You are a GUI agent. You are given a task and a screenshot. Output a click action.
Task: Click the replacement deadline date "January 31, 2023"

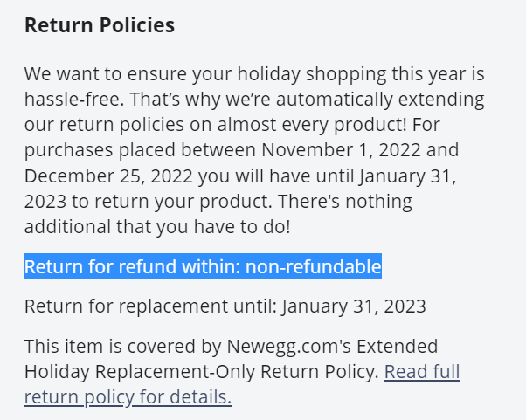point(354,306)
